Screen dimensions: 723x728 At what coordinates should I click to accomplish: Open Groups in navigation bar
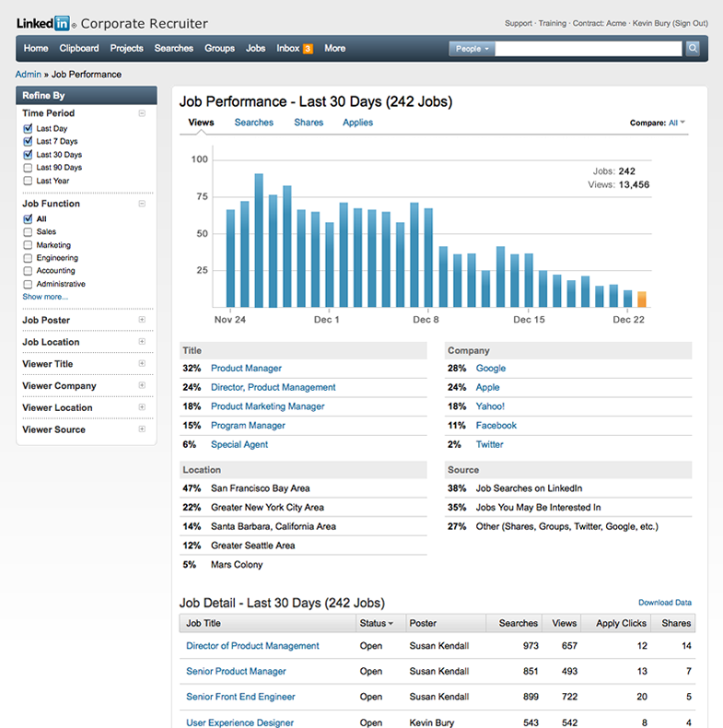coord(219,48)
